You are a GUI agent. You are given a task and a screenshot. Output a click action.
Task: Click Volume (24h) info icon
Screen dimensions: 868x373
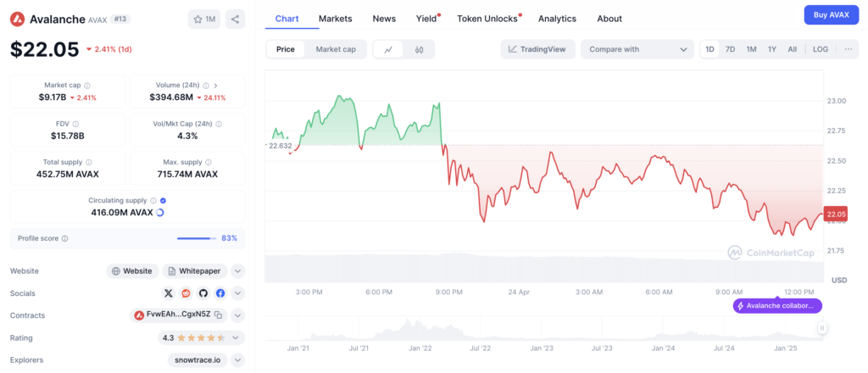206,86
